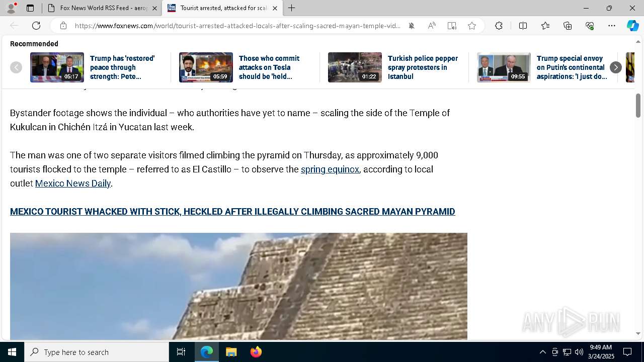Launch Copilot sidebar
This screenshot has width=644, height=362.
point(632,26)
